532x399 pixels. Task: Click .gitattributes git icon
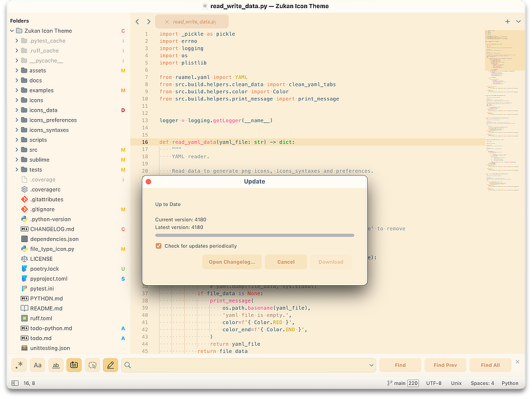pyautogui.click(x=25, y=199)
